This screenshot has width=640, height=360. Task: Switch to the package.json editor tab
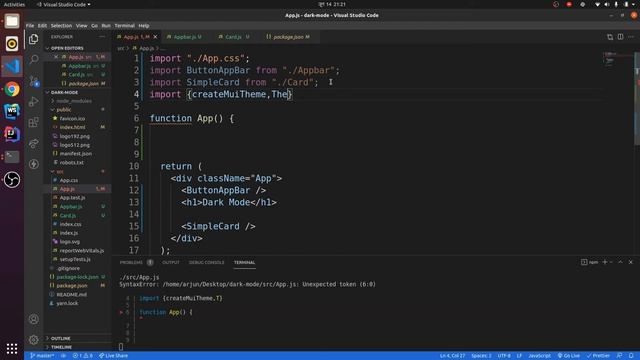[x=288, y=37]
